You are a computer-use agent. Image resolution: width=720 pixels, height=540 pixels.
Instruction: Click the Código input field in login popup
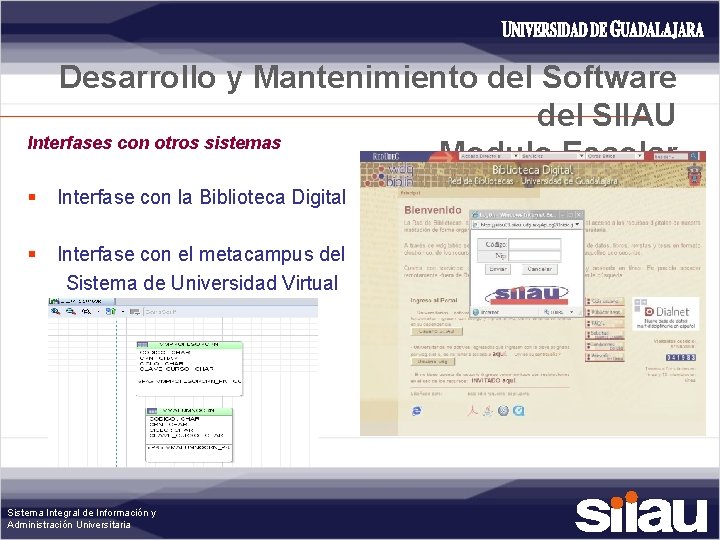[x=534, y=244]
